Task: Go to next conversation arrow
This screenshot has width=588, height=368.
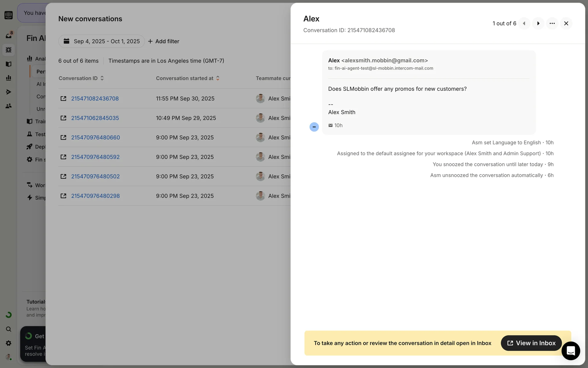Action: [538, 23]
